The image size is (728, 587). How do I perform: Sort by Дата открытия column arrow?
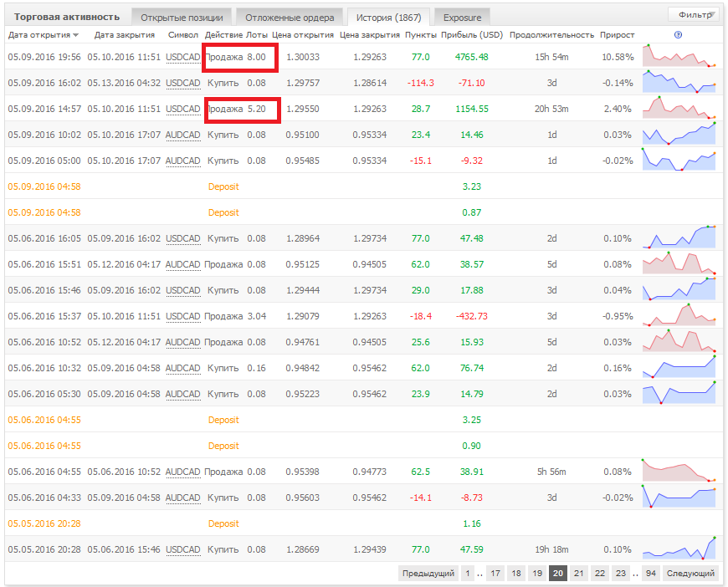coord(75,35)
